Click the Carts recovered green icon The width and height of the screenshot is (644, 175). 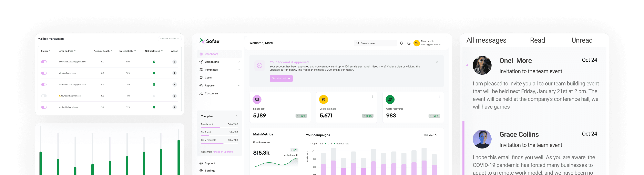[x=390, y=100]
